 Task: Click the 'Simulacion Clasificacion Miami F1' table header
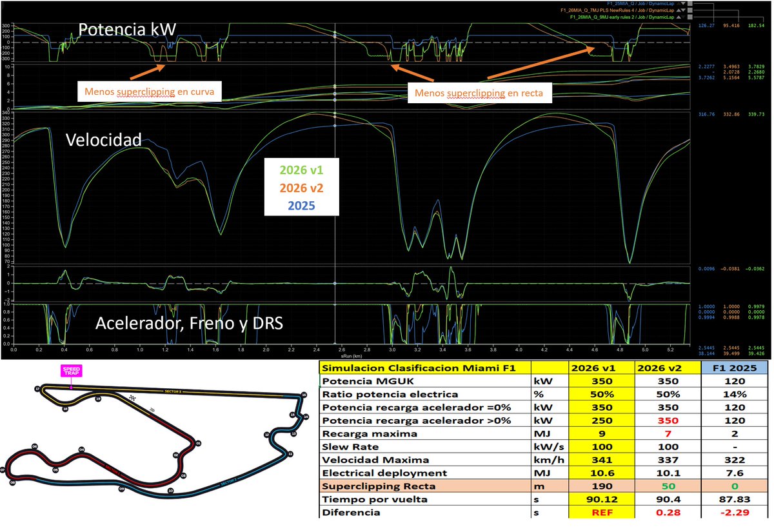click(425, 368)
